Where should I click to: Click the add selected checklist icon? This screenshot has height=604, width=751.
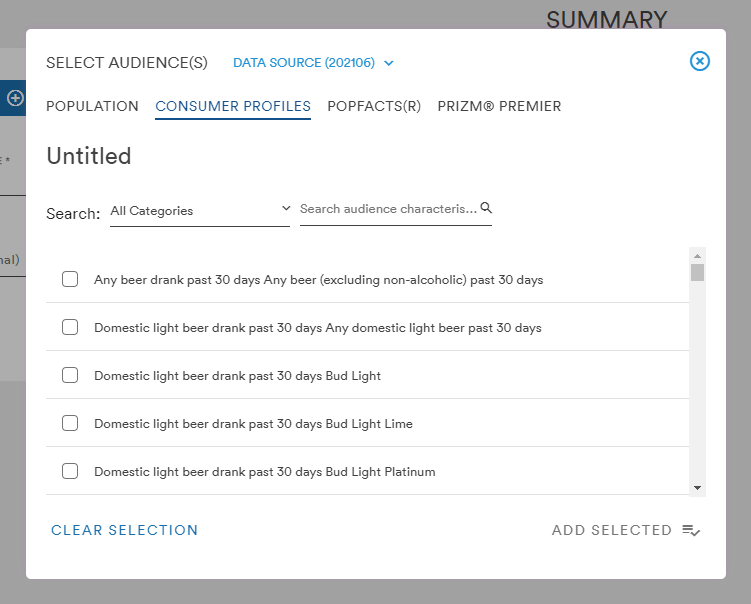coord(691,530)
